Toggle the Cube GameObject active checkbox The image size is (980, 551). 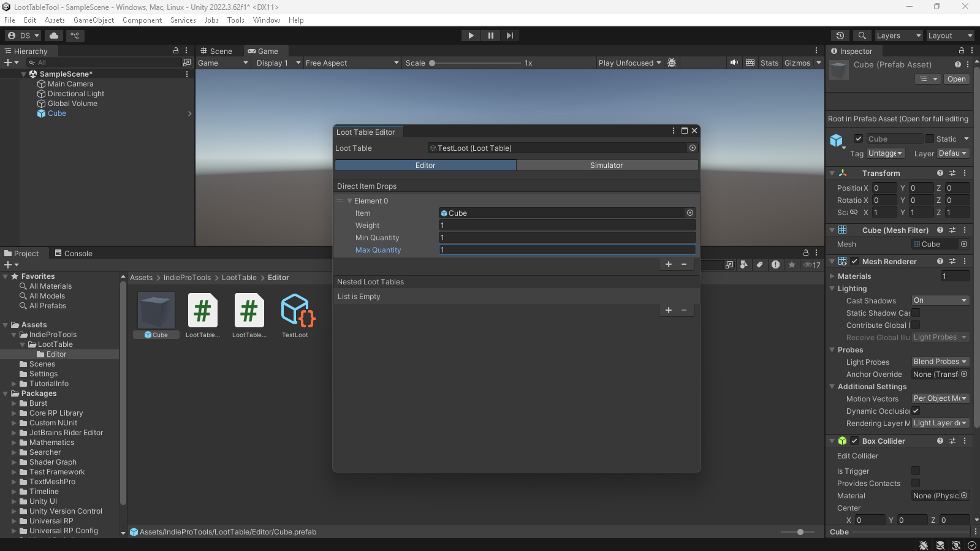point(859,139)
